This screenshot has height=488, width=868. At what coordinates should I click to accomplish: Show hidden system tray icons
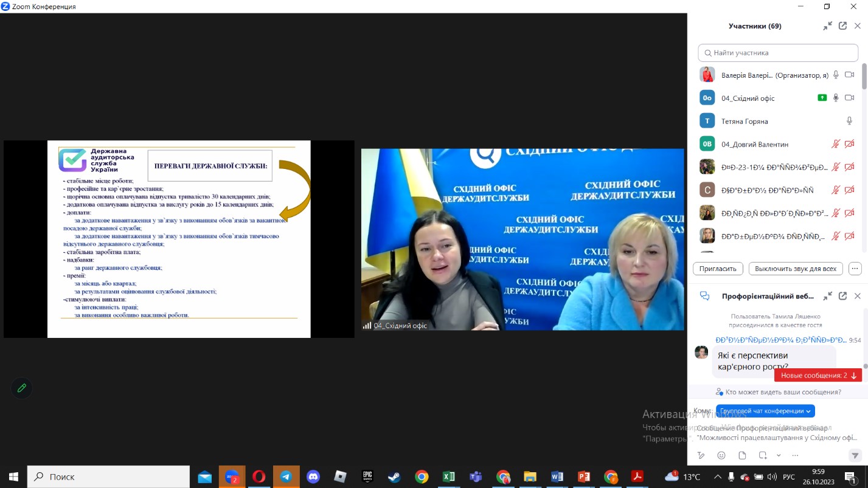(x=718, y=476)
